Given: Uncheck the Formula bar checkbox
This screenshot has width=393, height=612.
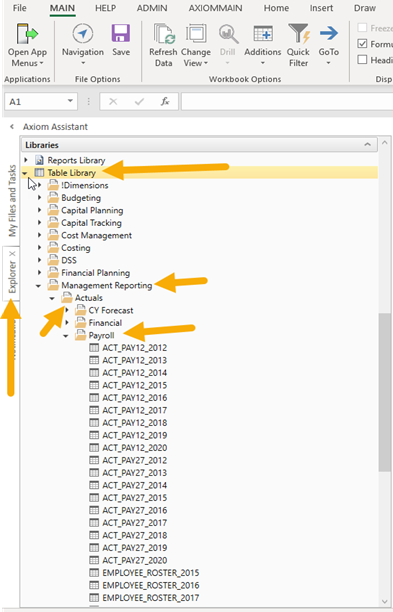Looking at the screenshot, I should tap(363, 44).
